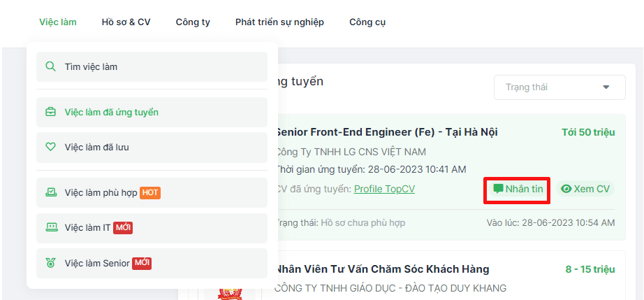This screenshot has height=300, width=644.
Task: Open the Profile TopCV link
Action: click(384, 189)
